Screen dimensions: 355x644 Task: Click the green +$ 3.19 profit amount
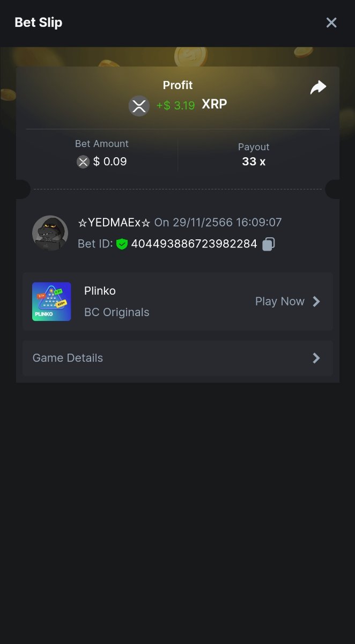(x=175, y=106)
